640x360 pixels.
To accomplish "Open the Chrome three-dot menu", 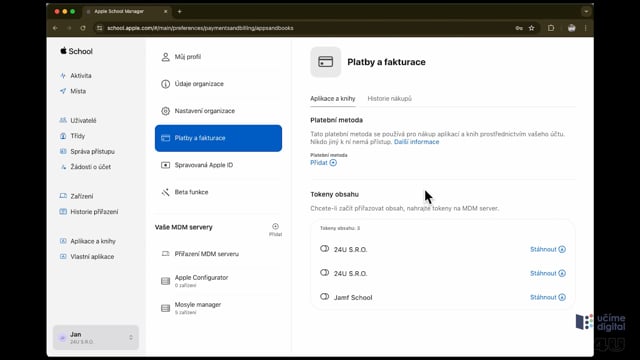I will click(x=586, y=28).
